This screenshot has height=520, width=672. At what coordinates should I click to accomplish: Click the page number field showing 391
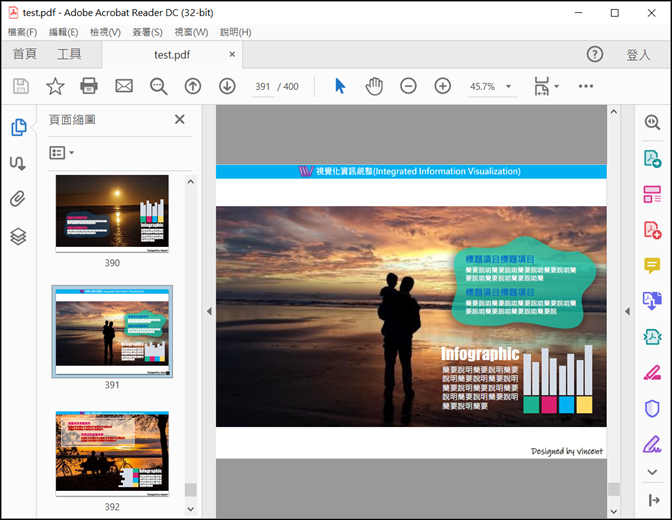[x=263, y=87]
